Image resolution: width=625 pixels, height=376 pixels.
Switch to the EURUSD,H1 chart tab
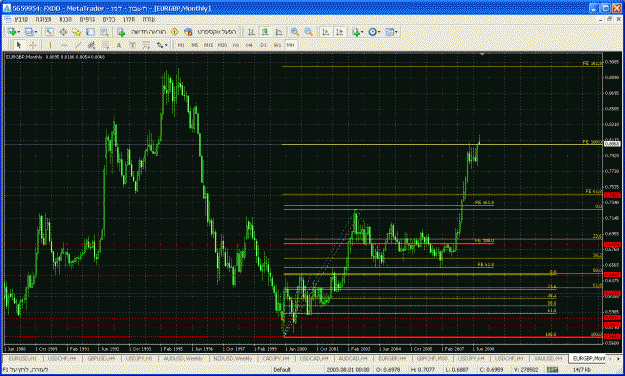23,358
